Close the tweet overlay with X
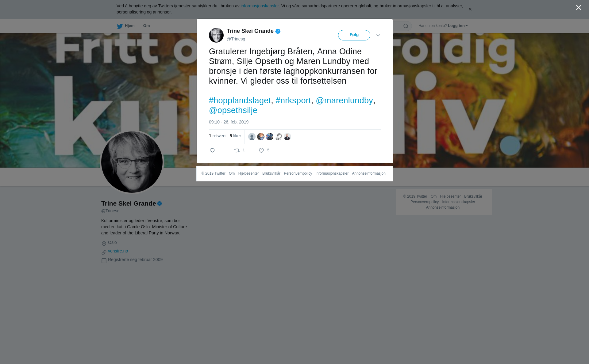589x364 pixels. [579, 8]
